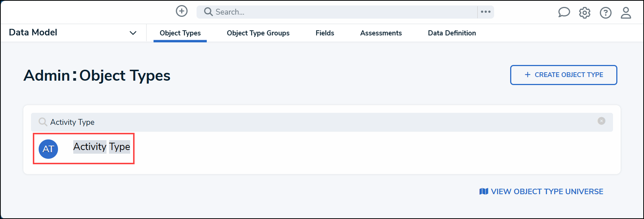
Task: Click the AT avatar circle
Action: (x=49, y=149)
